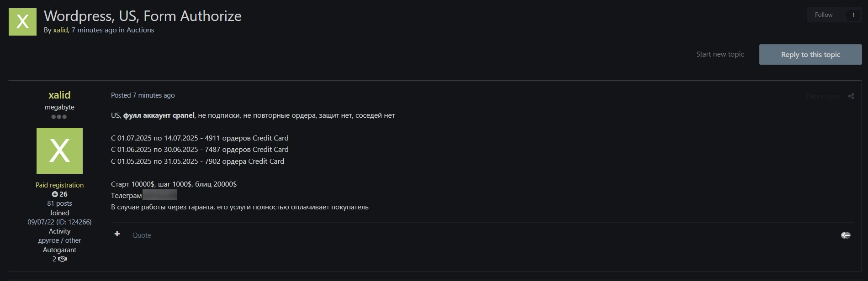The height and width of the screenshot is (281, 868).
Task: Click the three rank dots under megabyte
Action: tap(59, 117)
